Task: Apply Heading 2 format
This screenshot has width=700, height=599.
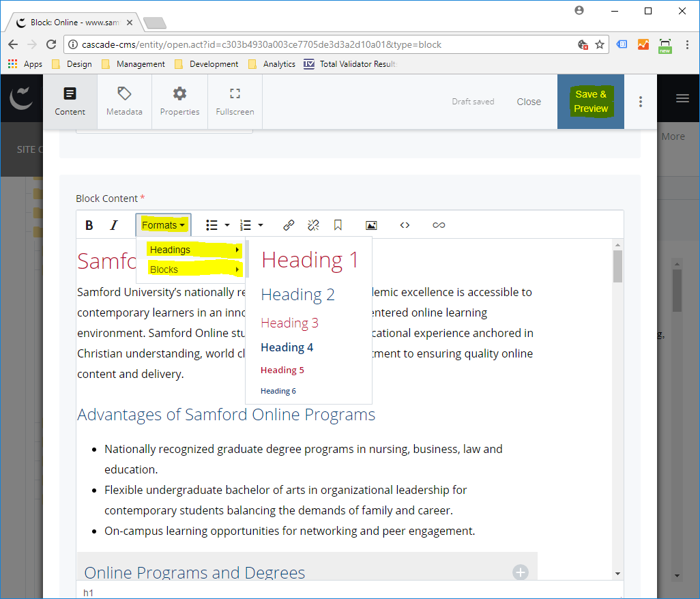Action: [297, 295]
